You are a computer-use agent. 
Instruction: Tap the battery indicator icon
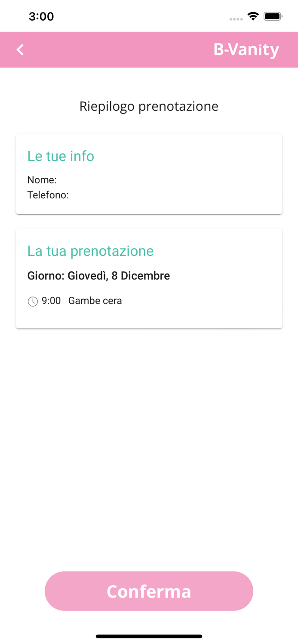(x=273, y=16)
